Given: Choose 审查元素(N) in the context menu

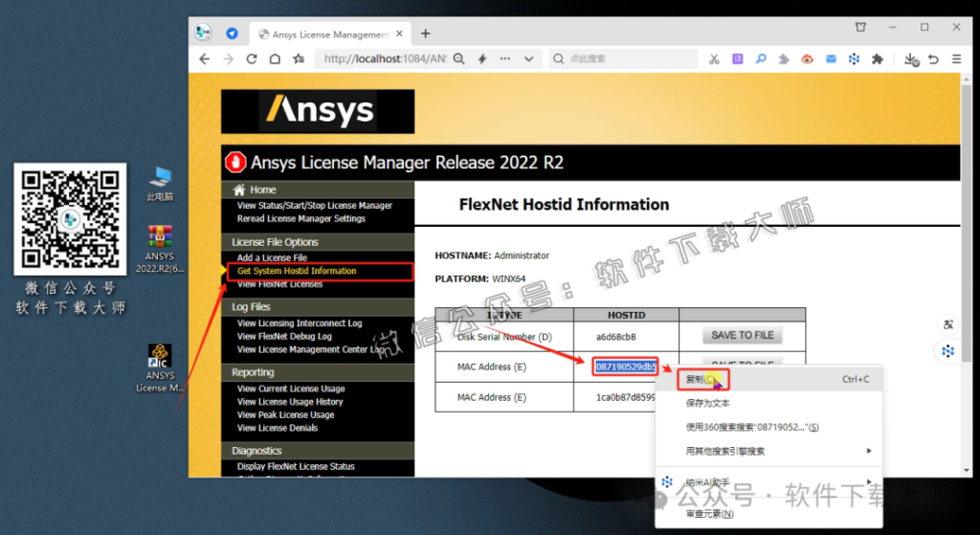Looking at the screenshot, I should click(x=768, y=514).
